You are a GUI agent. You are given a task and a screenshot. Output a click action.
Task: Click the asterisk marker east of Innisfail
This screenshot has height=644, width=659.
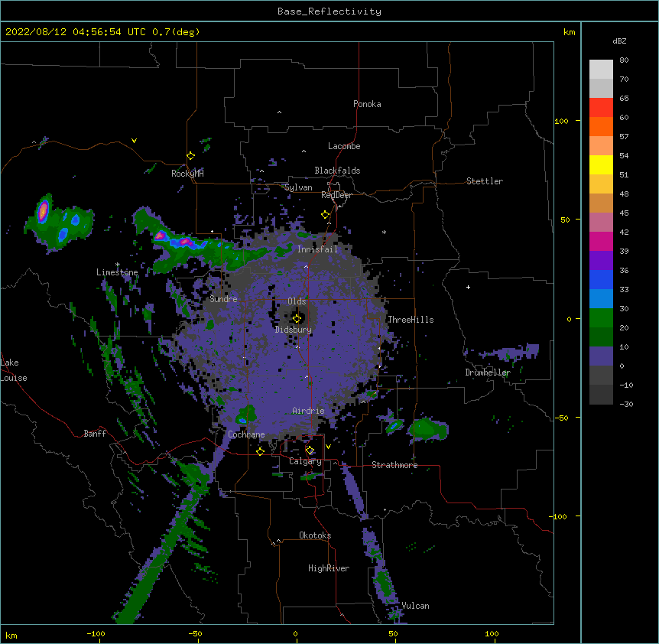(384, 232)
